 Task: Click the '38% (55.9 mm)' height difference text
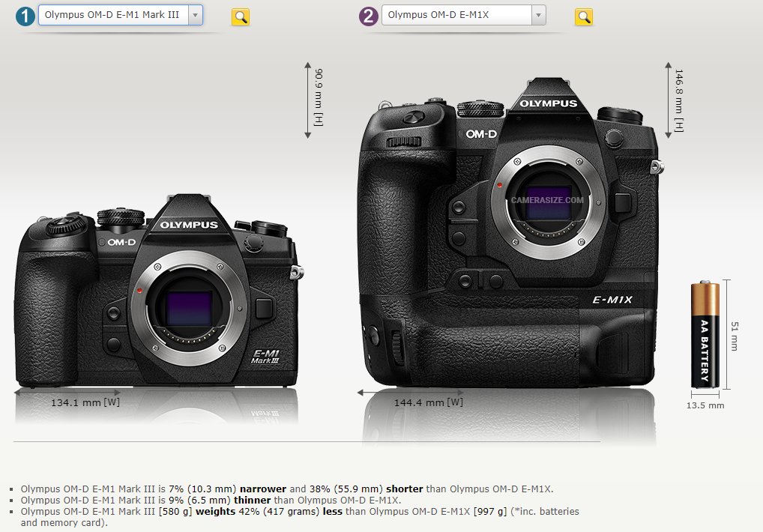pyautogui.click(x=346, y=489)
